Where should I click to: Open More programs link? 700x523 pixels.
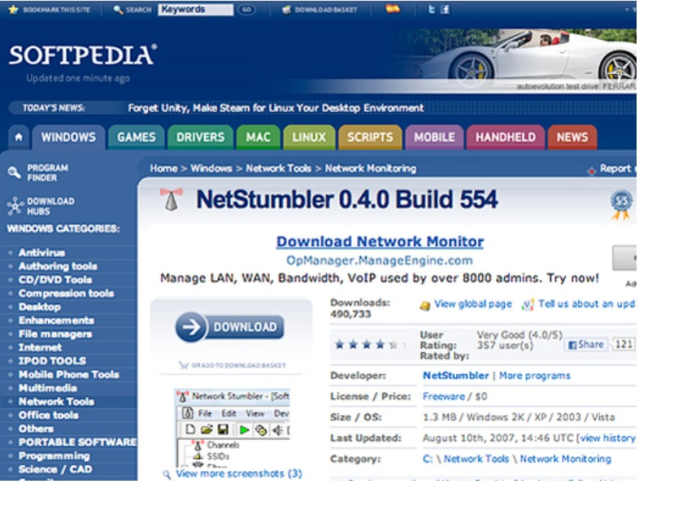click(535, 376)
